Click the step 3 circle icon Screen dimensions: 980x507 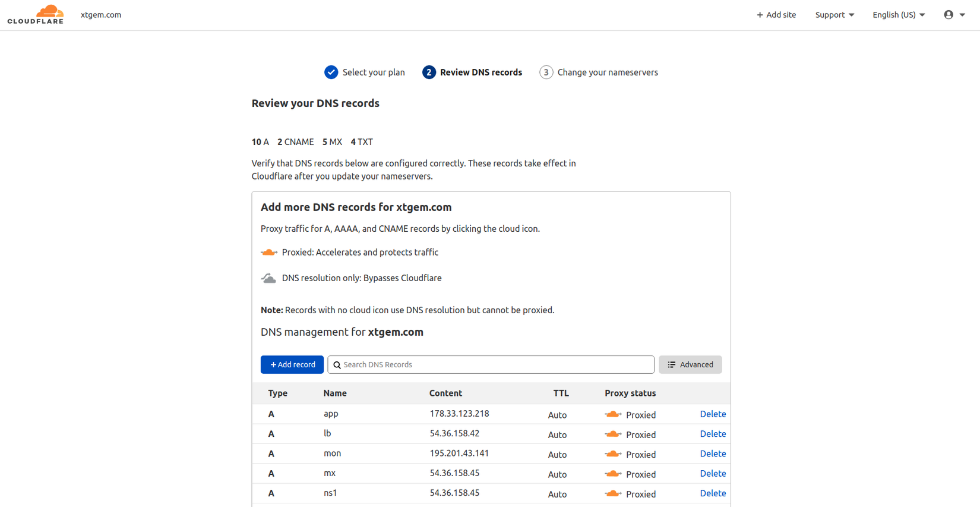click(x=546, y=73)
